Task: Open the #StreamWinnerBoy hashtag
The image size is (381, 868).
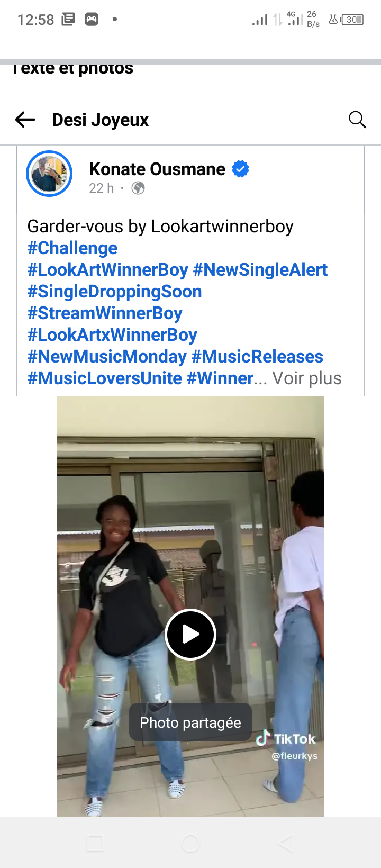Action: pyautogui.click(x=105, y=313)
